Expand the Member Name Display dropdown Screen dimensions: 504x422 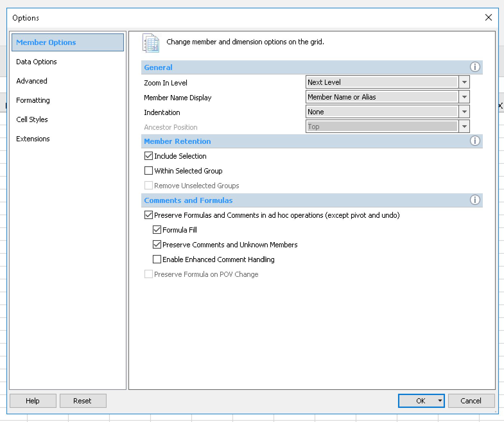(464, 97)
